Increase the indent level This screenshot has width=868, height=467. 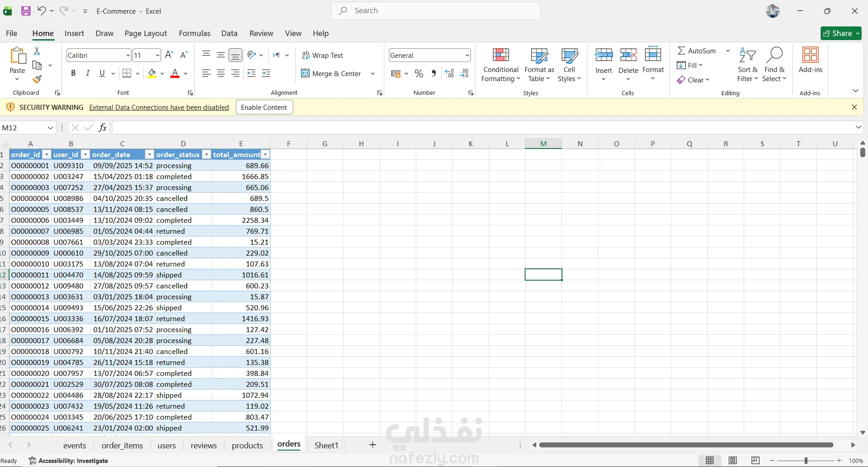[266, 73]
